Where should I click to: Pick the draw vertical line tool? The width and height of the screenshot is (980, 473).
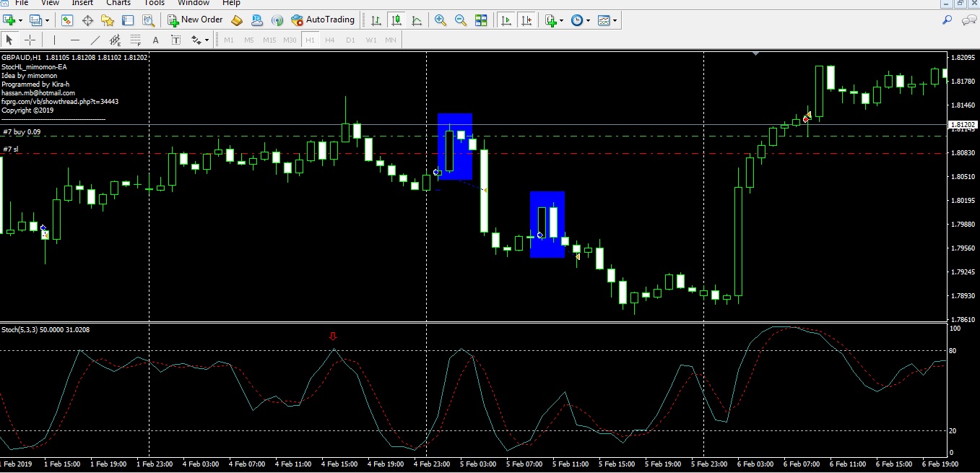[55, 40]
